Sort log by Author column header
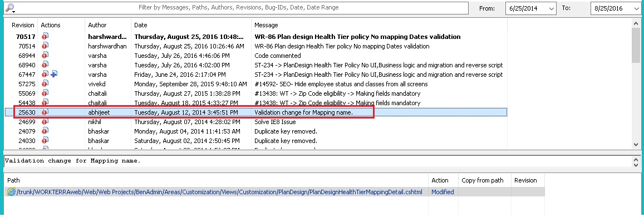The height and width of the screenshot is (222, 644). click(x=97, y=25)
